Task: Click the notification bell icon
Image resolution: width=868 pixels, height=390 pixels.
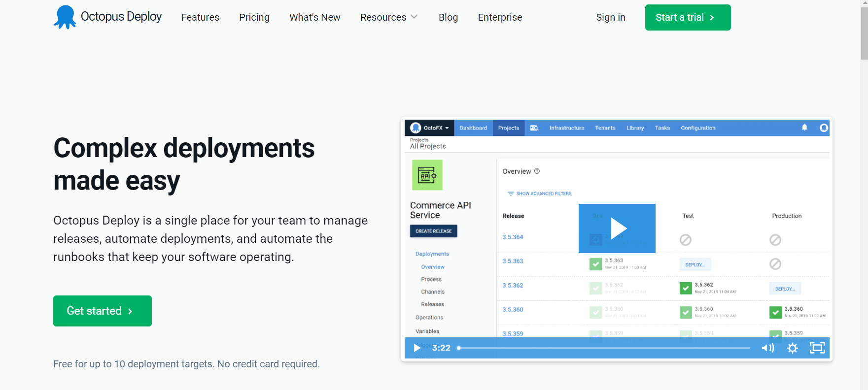Action: click(804, 128)
